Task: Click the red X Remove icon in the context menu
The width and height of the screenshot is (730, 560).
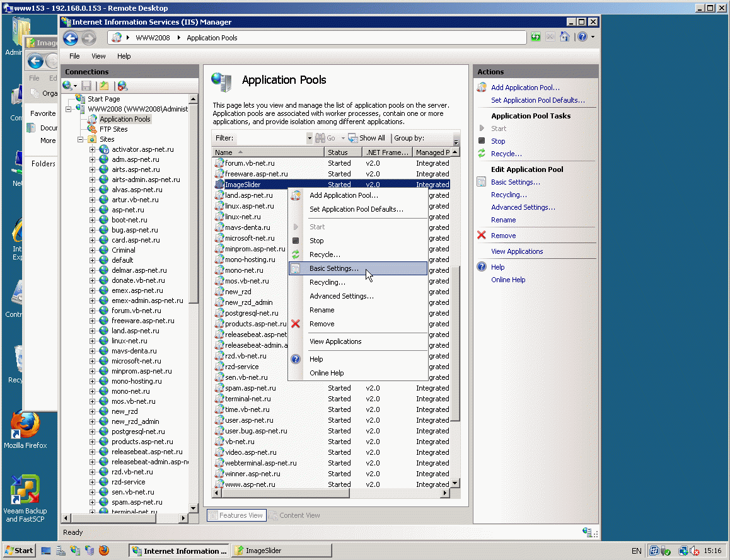Action: coord(296,324)
